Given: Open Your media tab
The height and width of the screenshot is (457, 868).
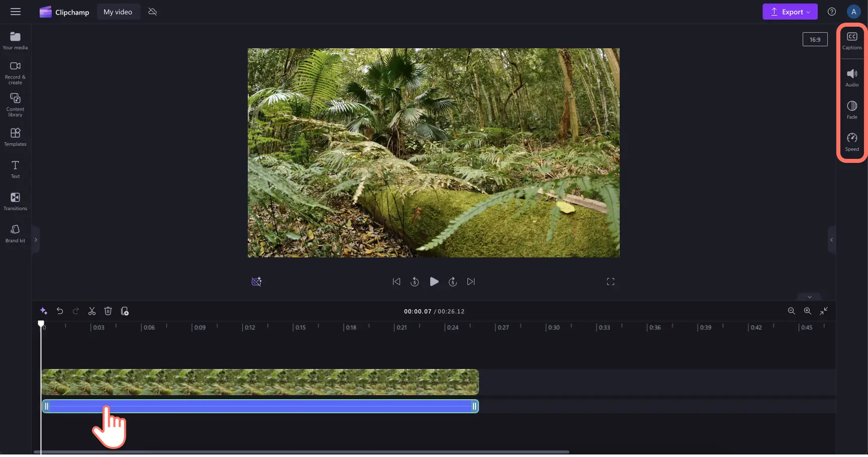Looking at the screenshot, I should 16,41.
